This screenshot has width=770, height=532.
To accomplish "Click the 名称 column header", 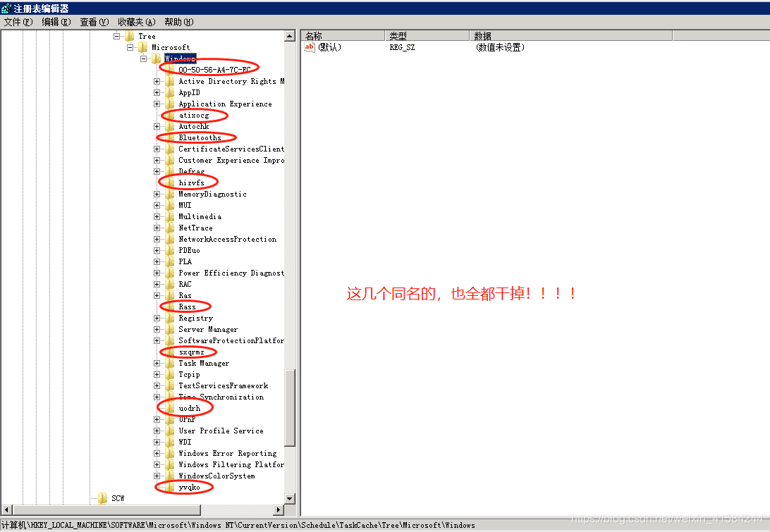I will [343, 36].
